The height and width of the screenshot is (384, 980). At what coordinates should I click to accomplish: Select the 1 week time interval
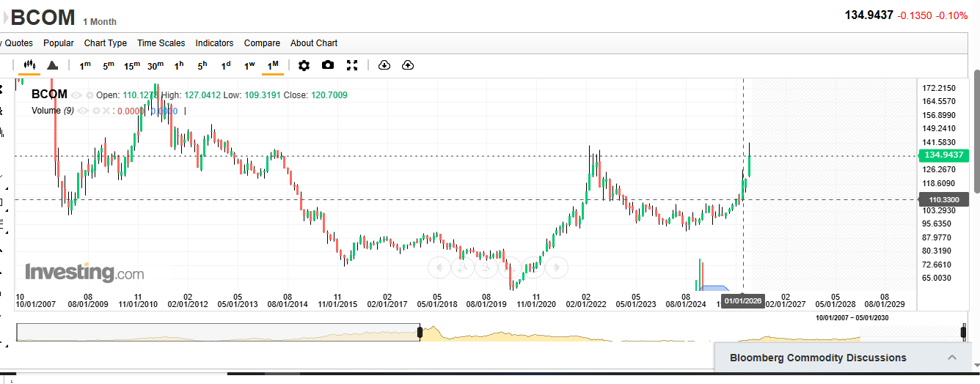click(x=249, y=65)
